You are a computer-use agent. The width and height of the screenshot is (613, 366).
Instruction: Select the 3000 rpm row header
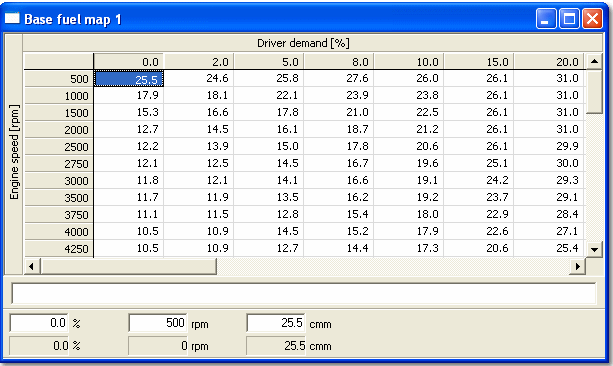click(x=59, y=181)
